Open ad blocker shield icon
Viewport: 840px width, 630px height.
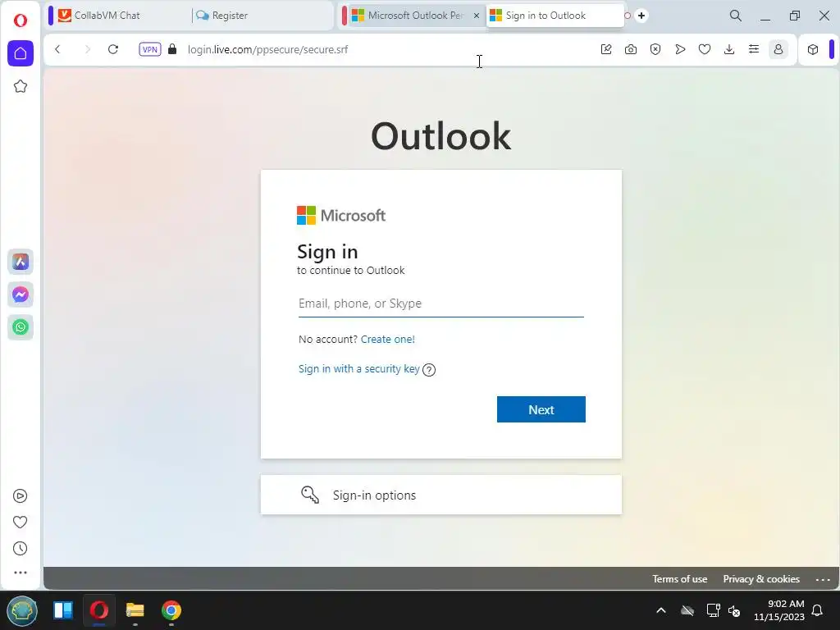655,49
